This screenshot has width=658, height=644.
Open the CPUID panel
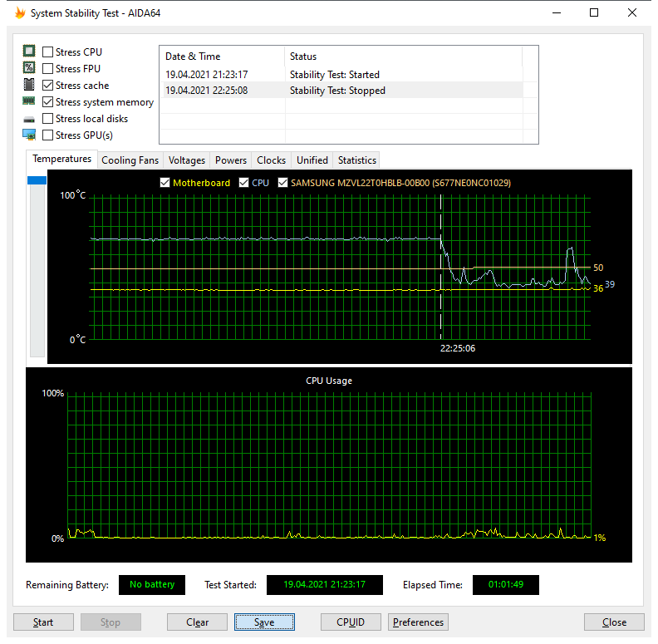351,622
